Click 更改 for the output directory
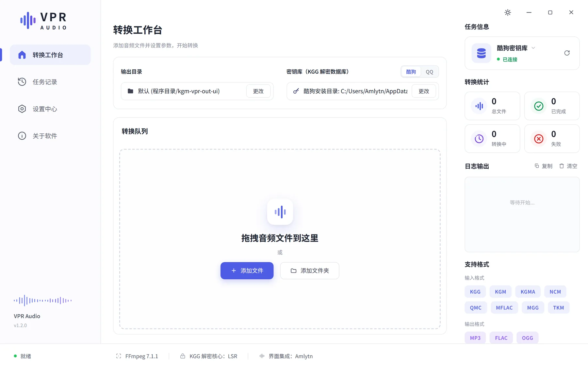588x368 pixels. tap(258, 91)
